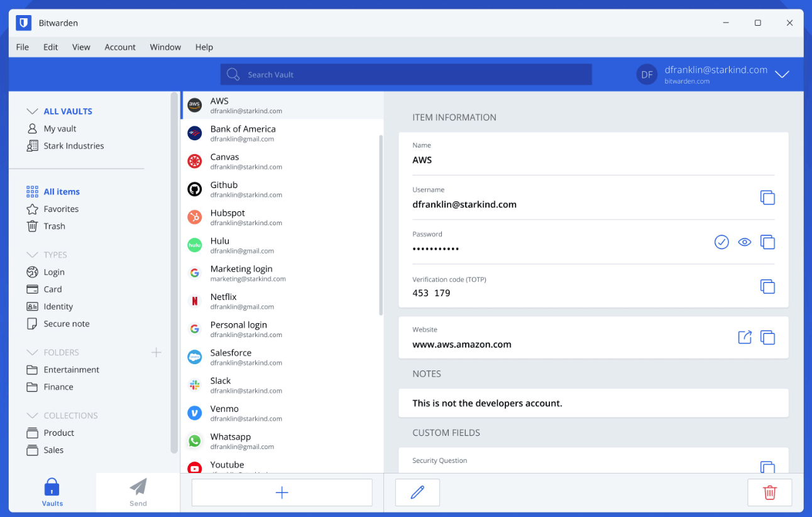
Task: Delete the AWS item with trash icon
Action: [x=770, y=492]
